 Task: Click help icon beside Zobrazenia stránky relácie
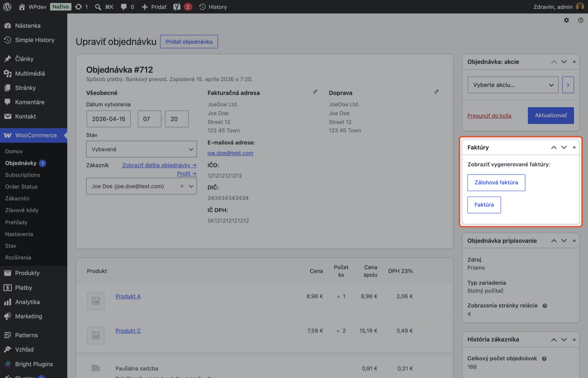pos(545,306)
